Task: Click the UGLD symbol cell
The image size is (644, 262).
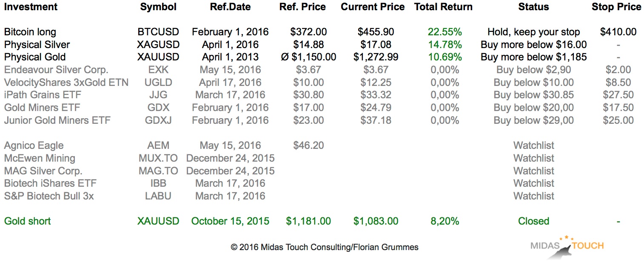Action: click(158, 83)
